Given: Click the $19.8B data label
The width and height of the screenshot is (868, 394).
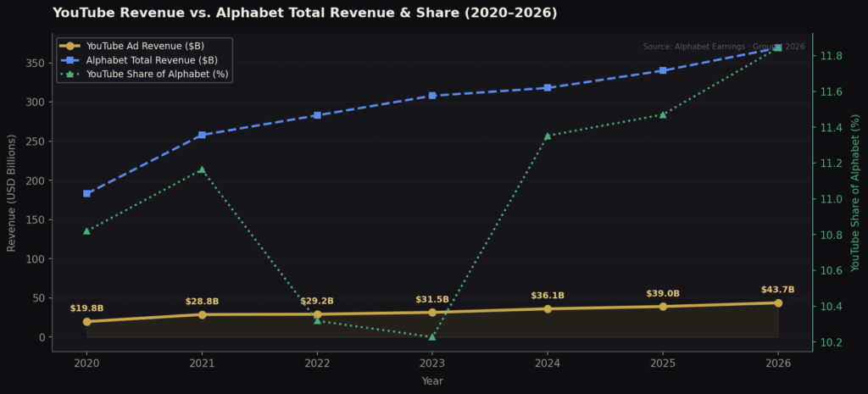Looking at the screenshot, I should click(x=87, y=308).
